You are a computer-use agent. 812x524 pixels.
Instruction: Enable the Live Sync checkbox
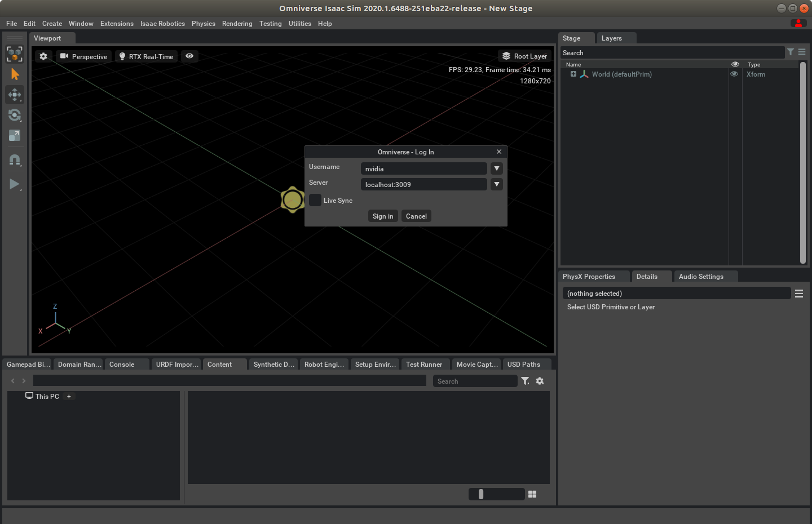coord(315,201)
